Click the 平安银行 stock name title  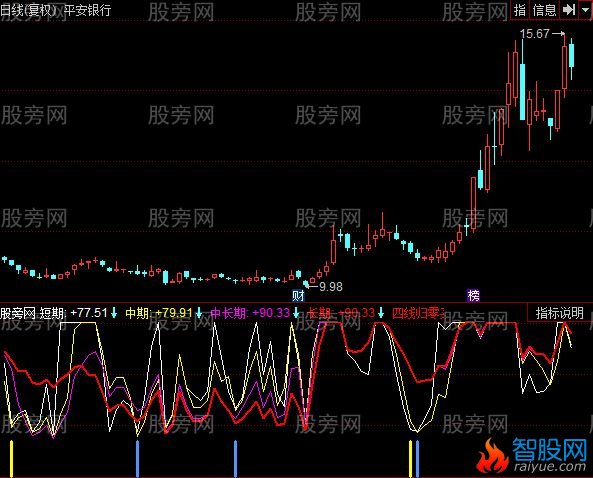tap(87, 10)
